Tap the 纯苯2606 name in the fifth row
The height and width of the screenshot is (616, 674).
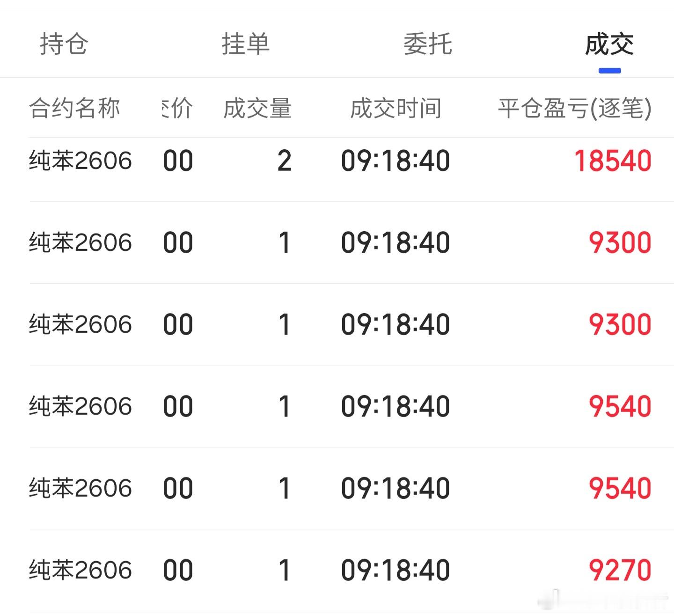tap(80, 487)
